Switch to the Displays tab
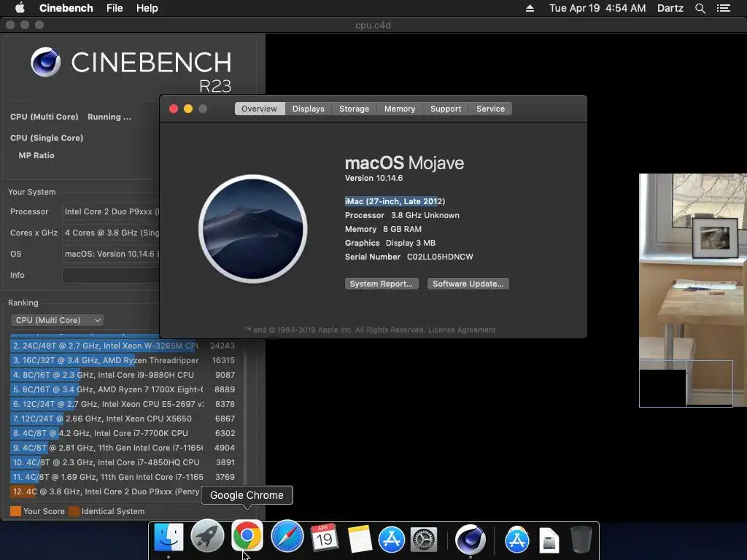The image size is (747, 560). coord(309,109)
